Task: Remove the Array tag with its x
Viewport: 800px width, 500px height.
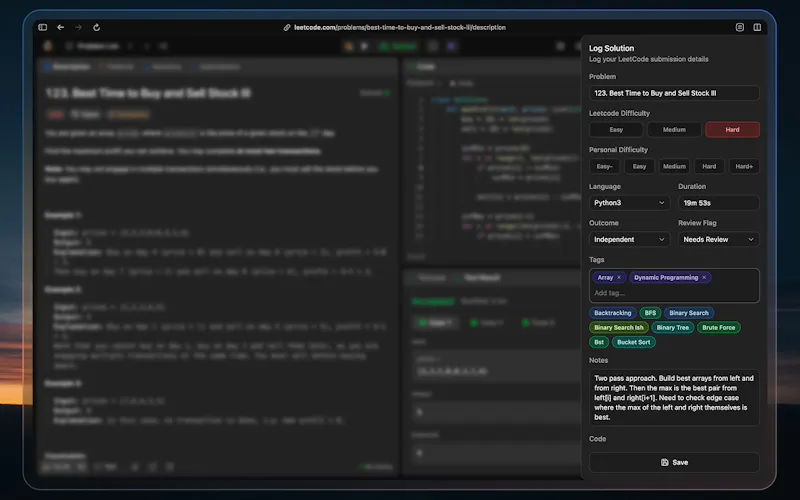Action: (x=619, y=278)
